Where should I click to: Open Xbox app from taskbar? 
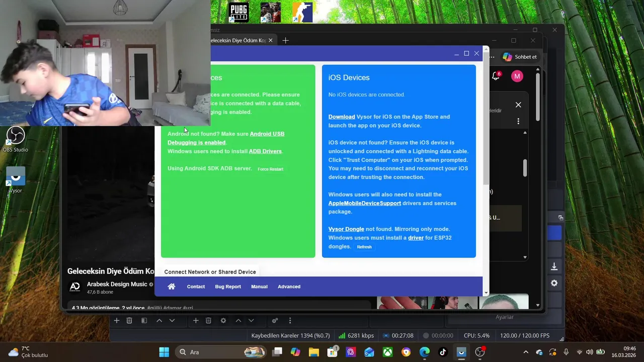(x=387, y=352)
